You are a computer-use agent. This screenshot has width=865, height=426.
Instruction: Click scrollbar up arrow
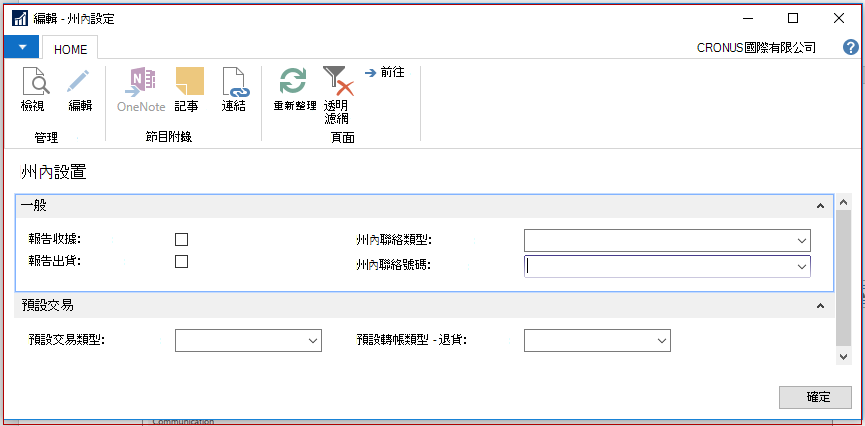pyautogui.click(x=842, y=203)
